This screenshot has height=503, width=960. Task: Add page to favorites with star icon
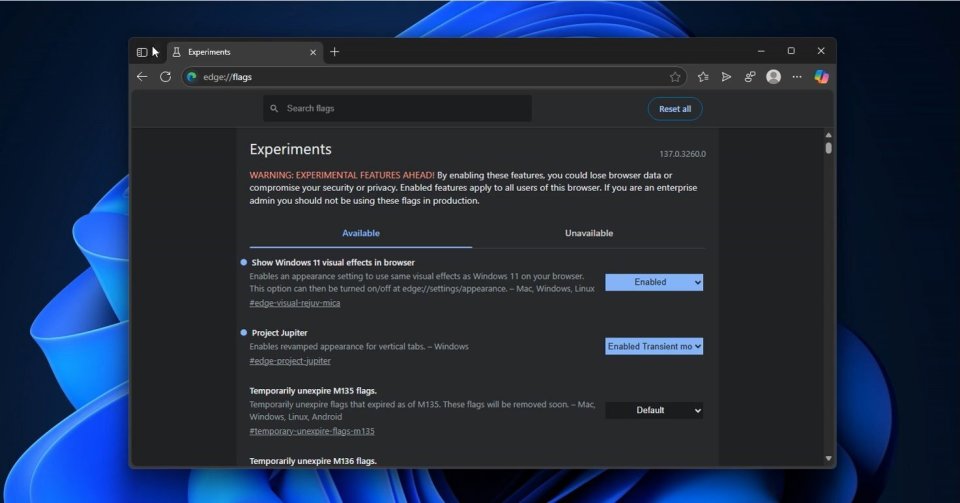click(675, 77)
